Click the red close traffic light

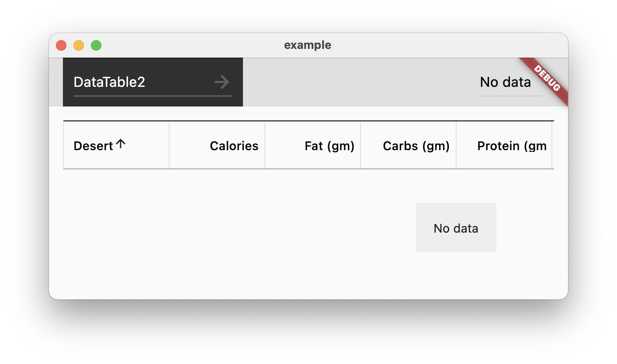tap(61, 45)
